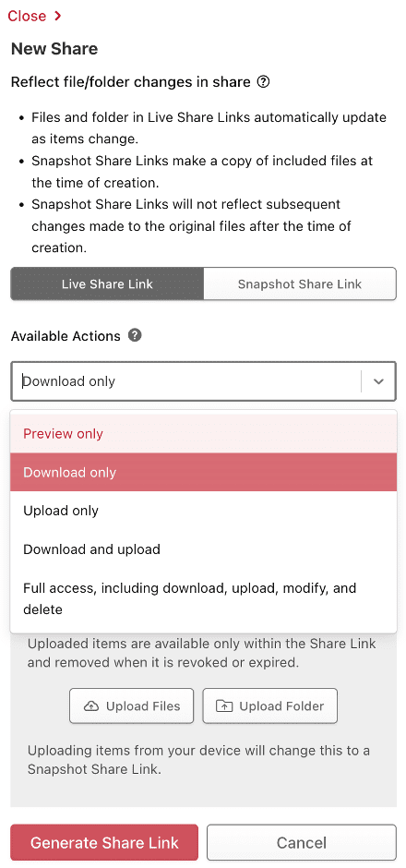Switch to Snapshot Share Link

tap(300, 284)
